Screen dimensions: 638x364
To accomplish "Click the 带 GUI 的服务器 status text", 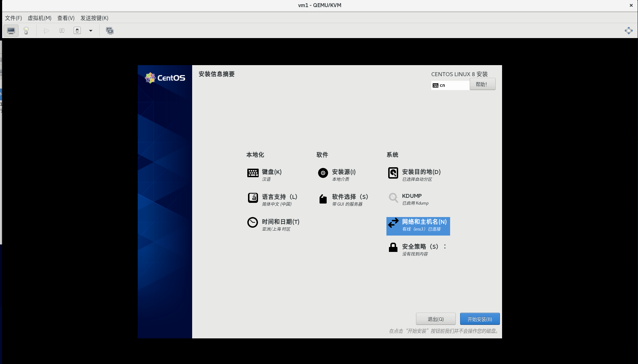I will click(347, 204).
